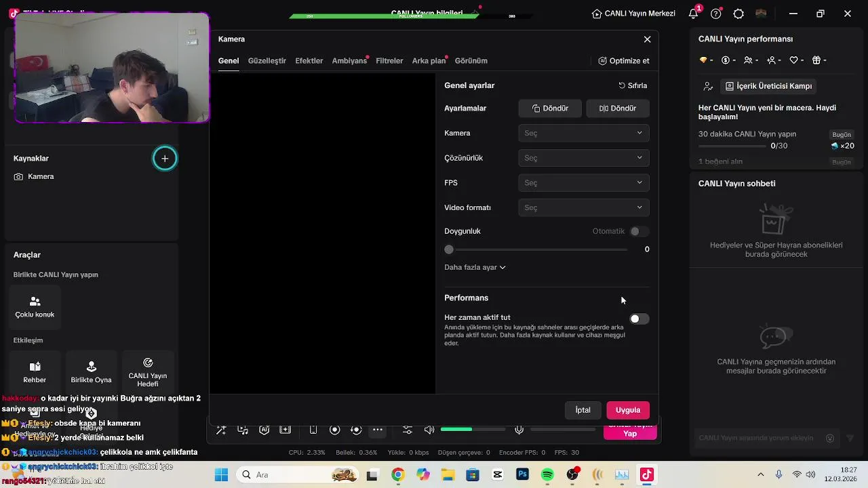The image size is (868, 488).
Task: Go to the Ambiyans tab
Action: pyautogui.click(x=349, y=61)
